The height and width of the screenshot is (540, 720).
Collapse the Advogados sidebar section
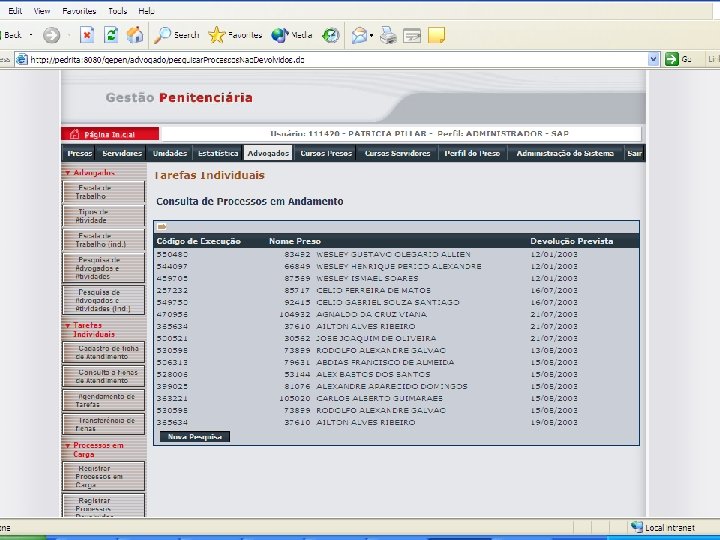[x=68, y=173]
